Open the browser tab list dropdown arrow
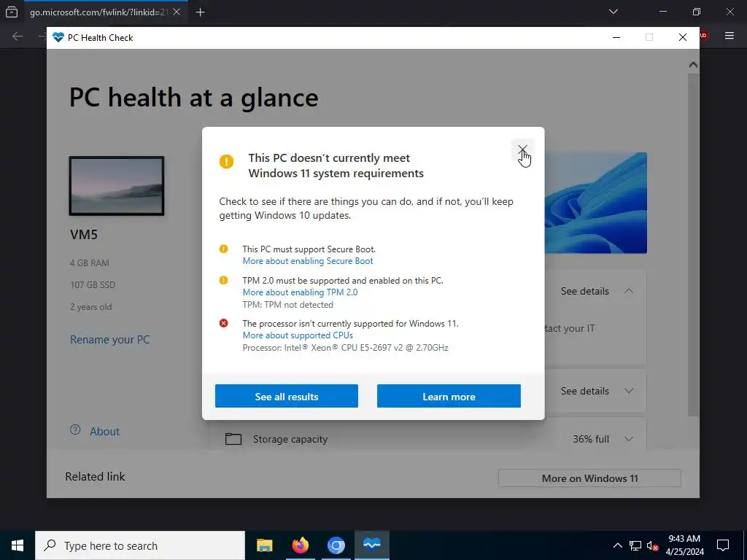The width and height of the screenshot is (747, 560). (x=614, y=12)
